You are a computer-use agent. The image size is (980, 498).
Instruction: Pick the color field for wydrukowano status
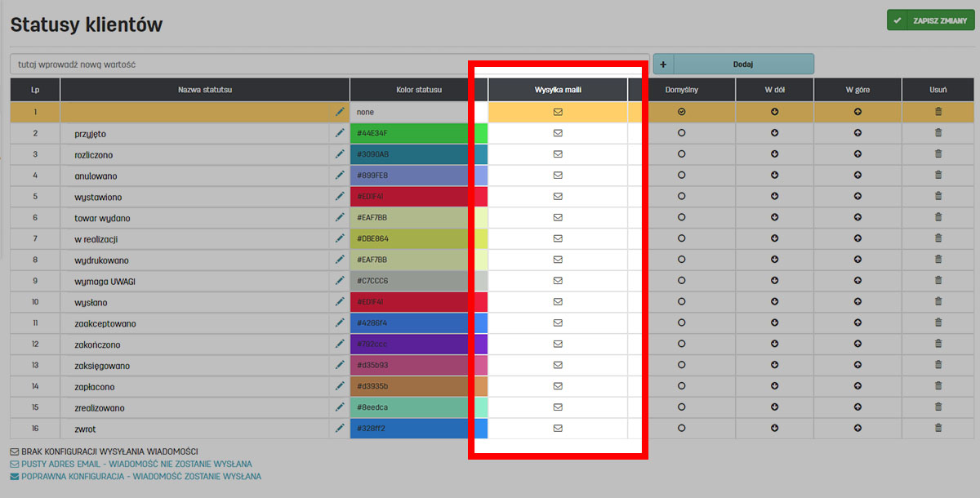click(x=411, y=260)
